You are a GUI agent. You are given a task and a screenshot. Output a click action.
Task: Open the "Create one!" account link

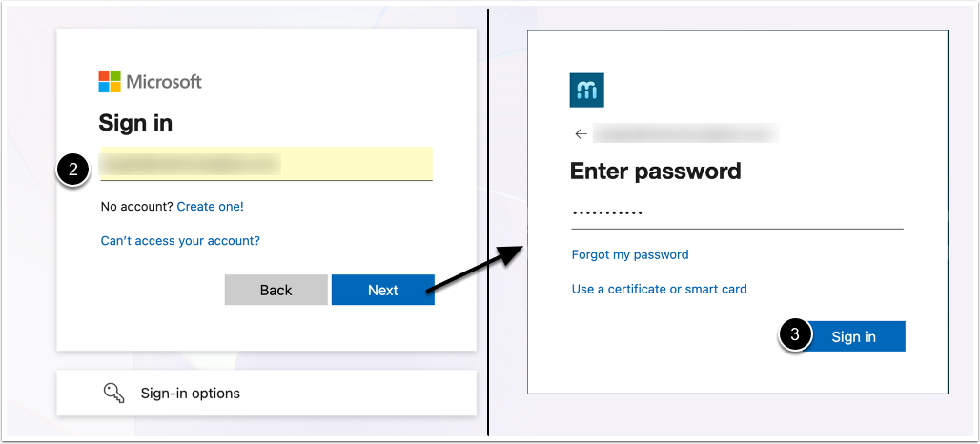click(x=210, y=206)
